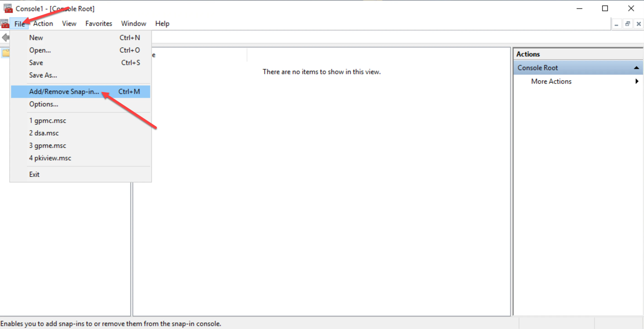644x329 pixels.
Task: Choose Add/Remove Snap-in from File menu
Action: 64,92
